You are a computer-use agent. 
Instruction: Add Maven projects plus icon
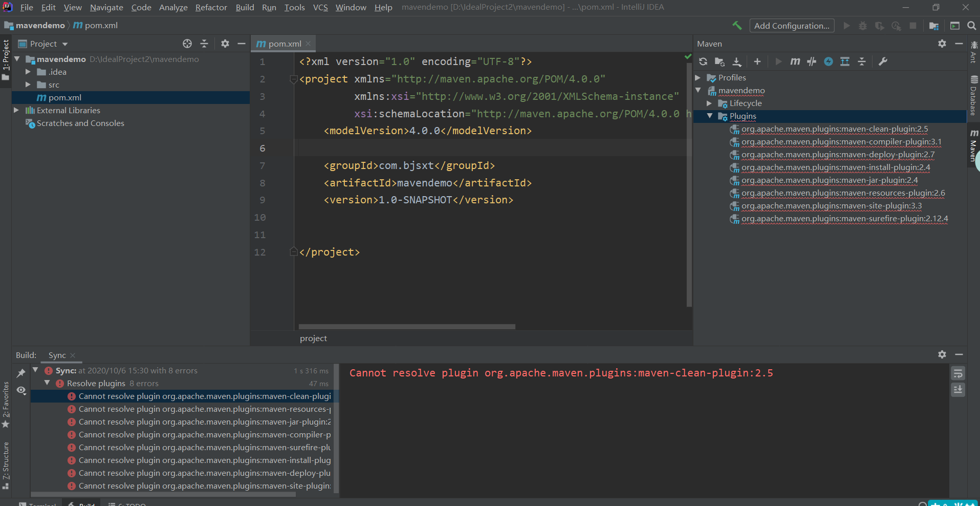pos(757,61)
